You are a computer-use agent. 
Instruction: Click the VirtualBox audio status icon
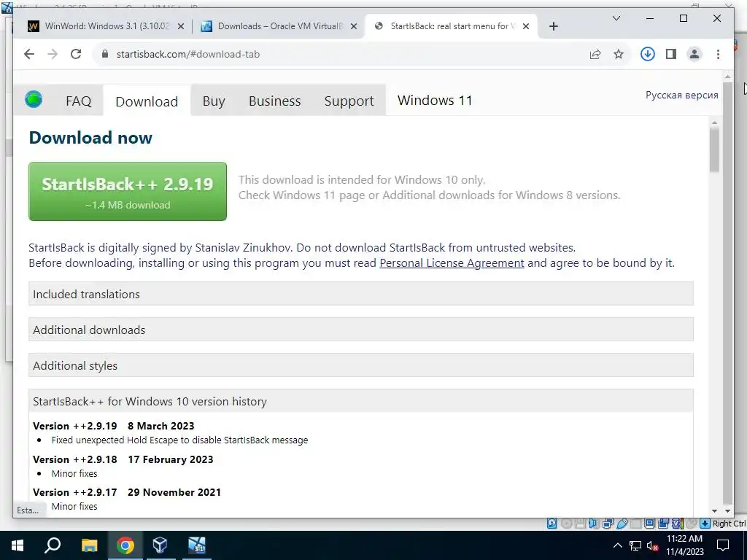coord(593,524)
